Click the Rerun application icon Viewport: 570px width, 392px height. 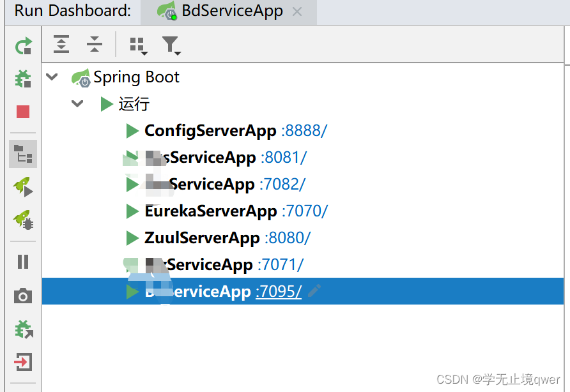tap(23, 46)
